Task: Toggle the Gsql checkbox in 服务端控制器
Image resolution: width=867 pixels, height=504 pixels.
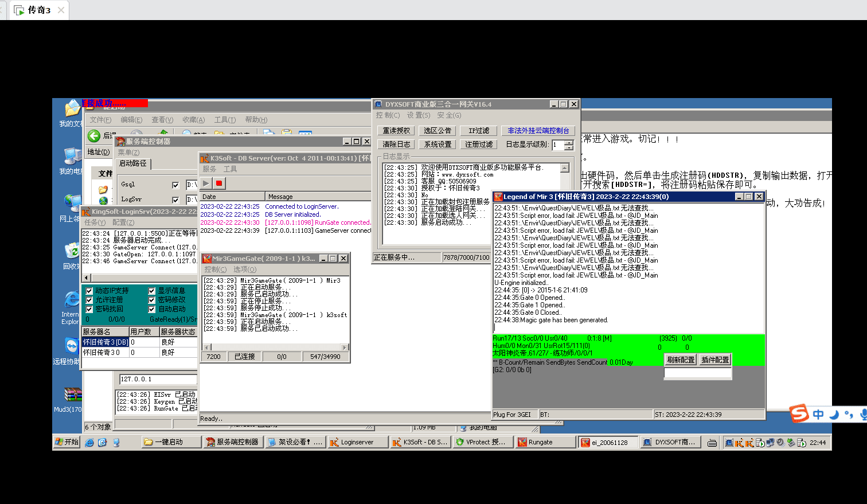Action: [x=175, y=185]
